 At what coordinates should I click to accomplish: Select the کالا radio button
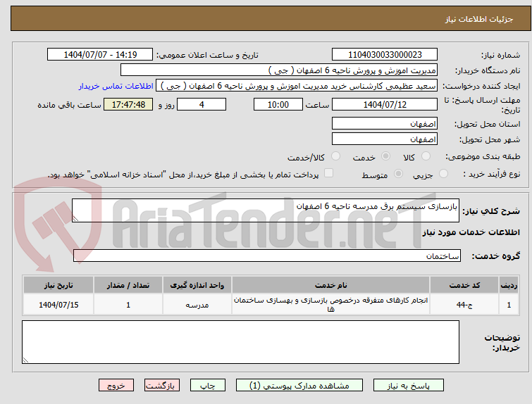point(426,156)
